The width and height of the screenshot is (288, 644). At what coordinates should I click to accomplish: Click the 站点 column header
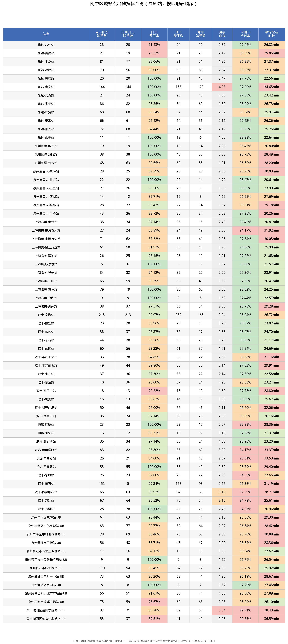46,34
